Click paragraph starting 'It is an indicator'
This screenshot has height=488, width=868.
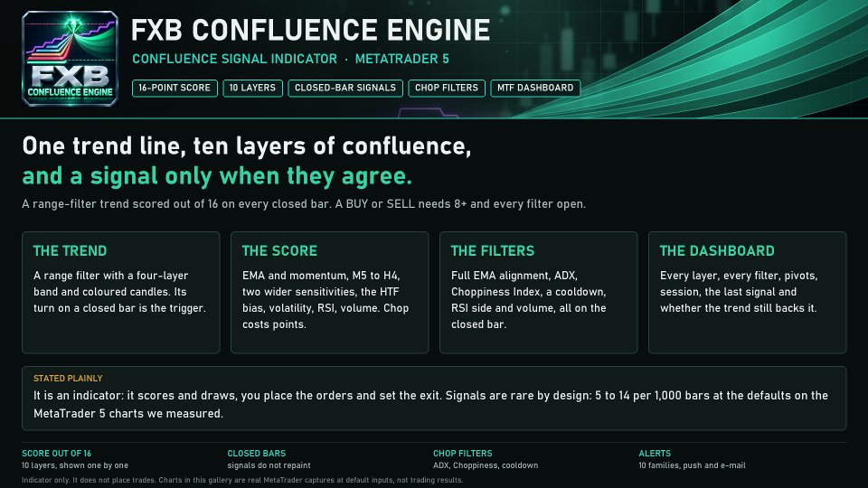pyautogui.click(x=430, y=405)
